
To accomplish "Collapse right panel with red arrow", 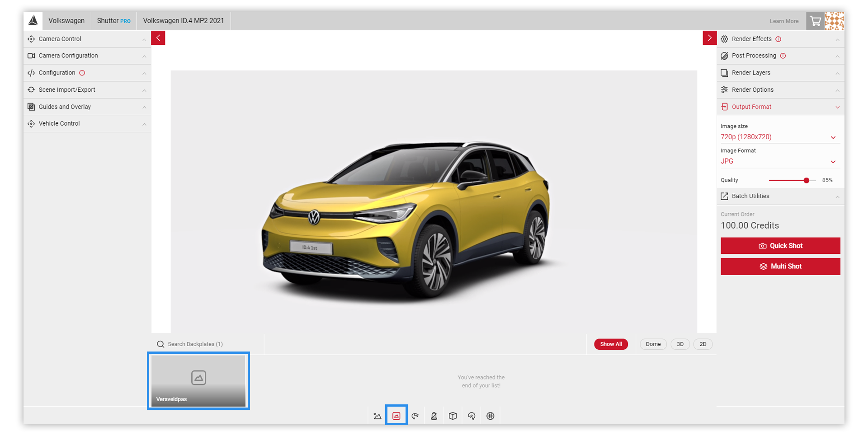I will 710,38.
